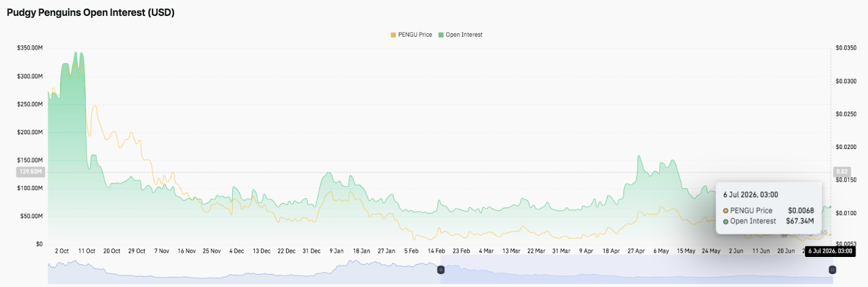868x287 pixels.
Task: Click the $0.0150 right axis label
Action: [845, 180]
